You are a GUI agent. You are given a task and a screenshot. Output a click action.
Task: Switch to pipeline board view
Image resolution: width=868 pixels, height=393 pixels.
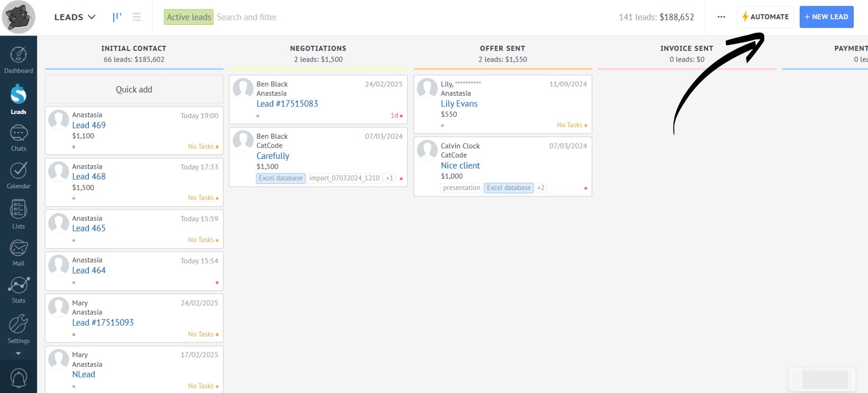pyautogui.click(x=117, y=17)
